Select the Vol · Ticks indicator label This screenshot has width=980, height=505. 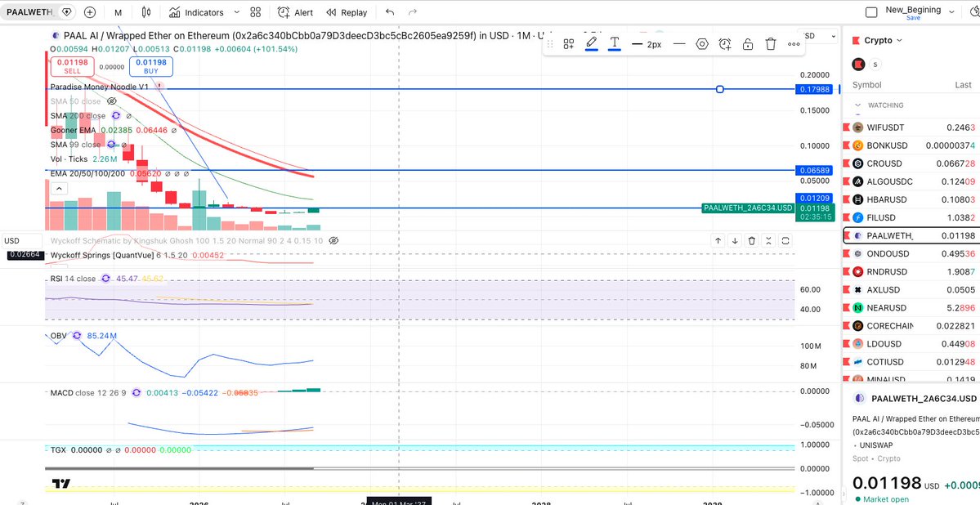click(x=69, y=159)
